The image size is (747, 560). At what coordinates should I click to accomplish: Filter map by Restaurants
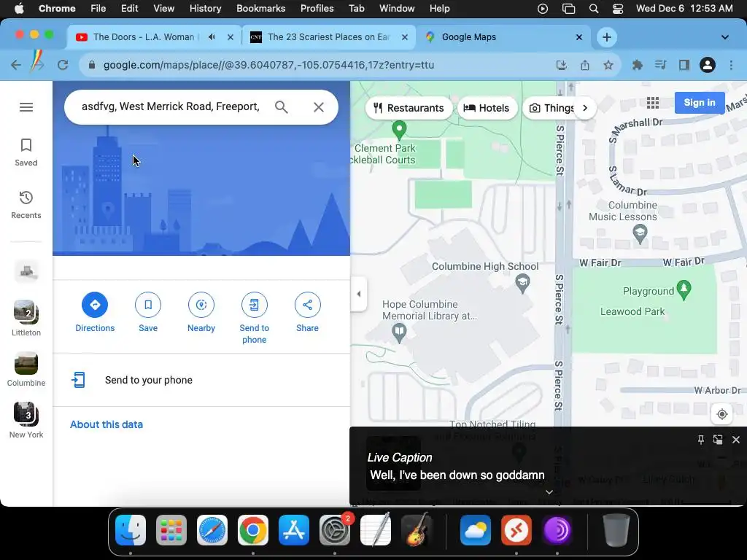click(409, 108)
